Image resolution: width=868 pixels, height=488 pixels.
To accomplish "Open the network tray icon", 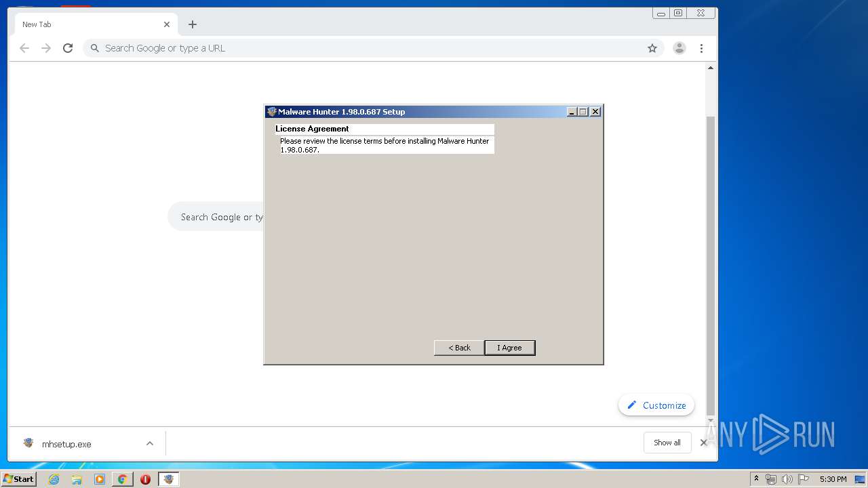I will pos(771,479).
